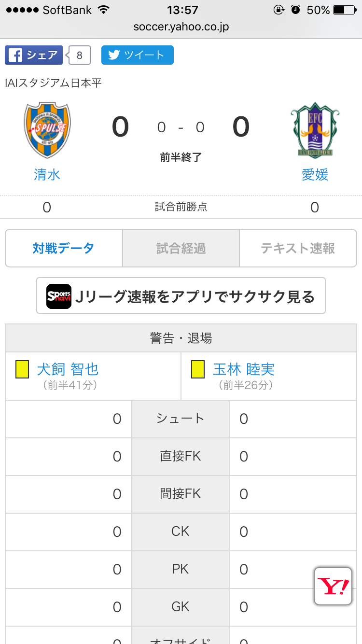Select the 対戦データ tab
This screenshot has height=644, width=362.
click(x=64, y=249)
